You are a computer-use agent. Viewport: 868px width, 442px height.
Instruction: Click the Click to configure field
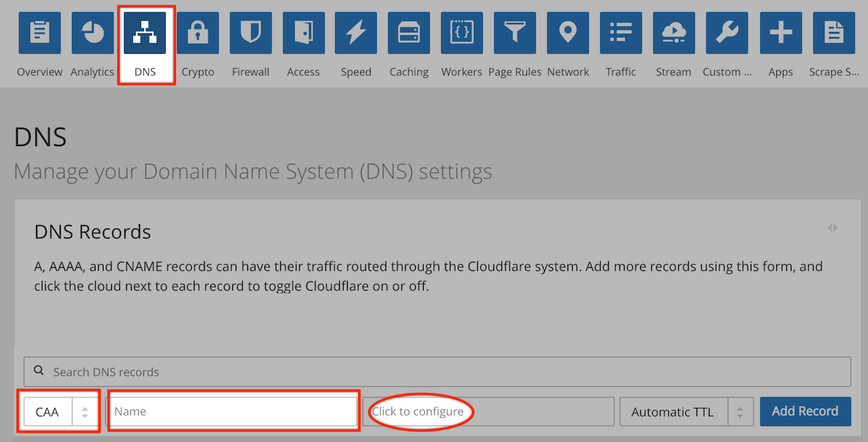click(x=488, y=411)
